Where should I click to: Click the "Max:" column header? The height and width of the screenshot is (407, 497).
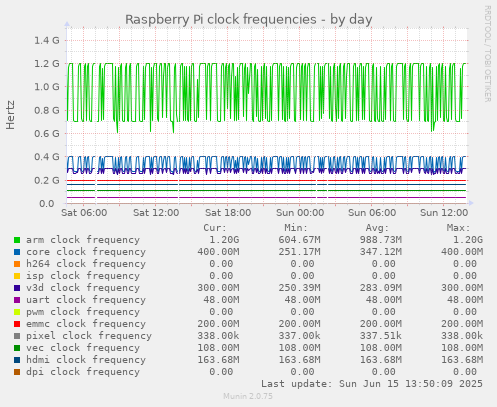458,228
